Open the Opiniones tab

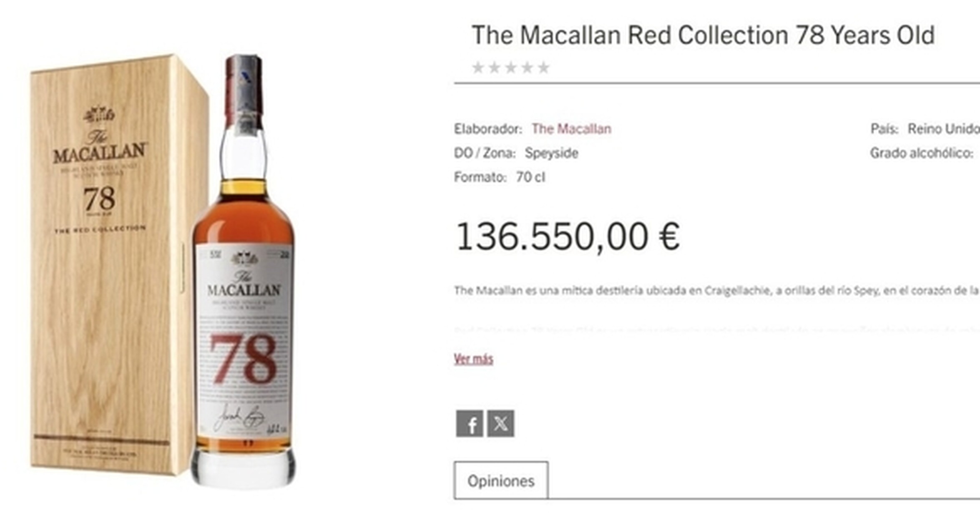[x=501, y=480]
